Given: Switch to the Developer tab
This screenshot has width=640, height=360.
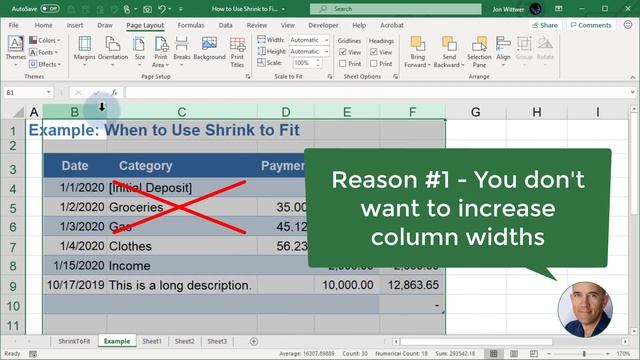Looking at the screenshot, I should pyautogui.click(x=323, y=25).
